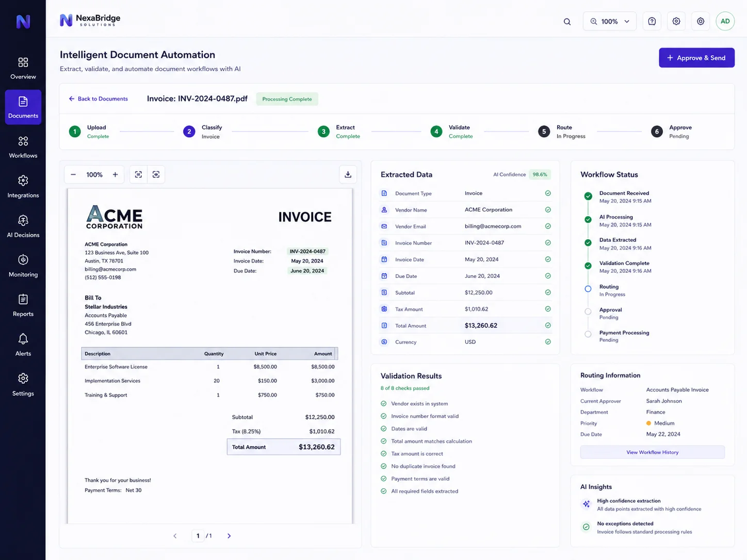The width and height of the screenshot is (747, 560).
Task: Select Documents in the sidebar
Action: [23, 107]
